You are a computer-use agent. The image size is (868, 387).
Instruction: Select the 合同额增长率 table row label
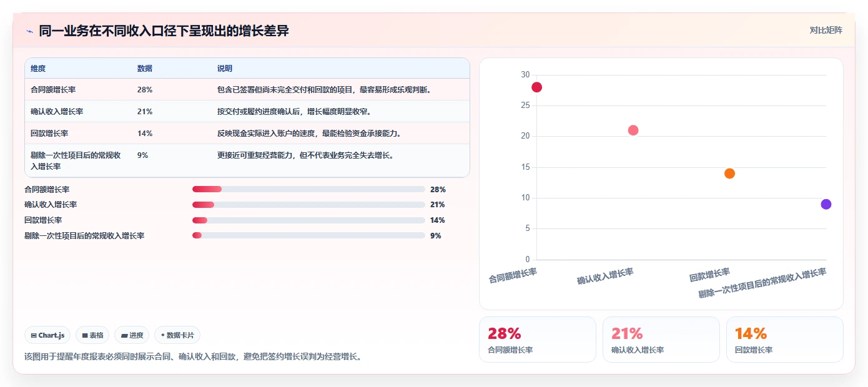(53, 90)
